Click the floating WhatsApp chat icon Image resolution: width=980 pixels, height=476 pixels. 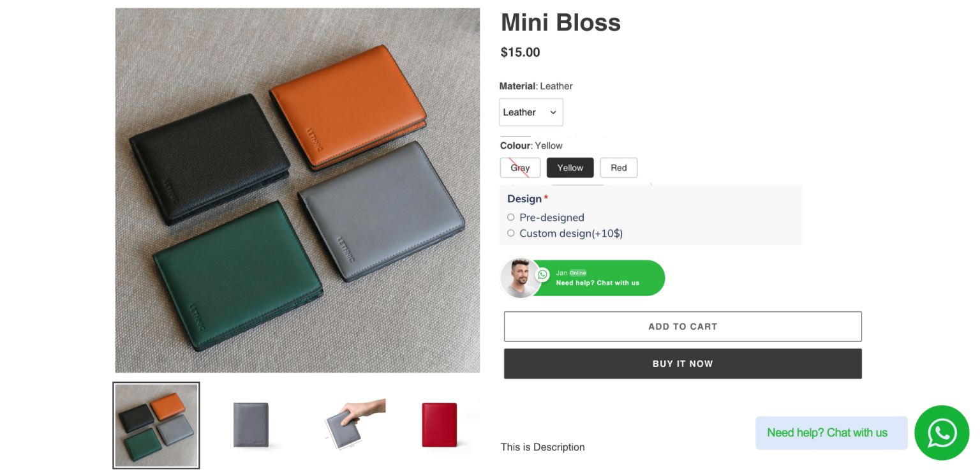[942, 433]
